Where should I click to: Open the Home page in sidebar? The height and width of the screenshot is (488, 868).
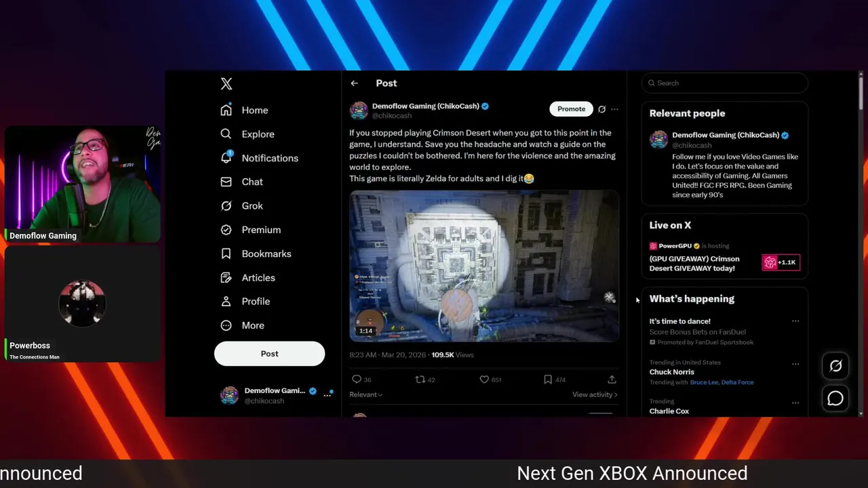click(244, 110)
